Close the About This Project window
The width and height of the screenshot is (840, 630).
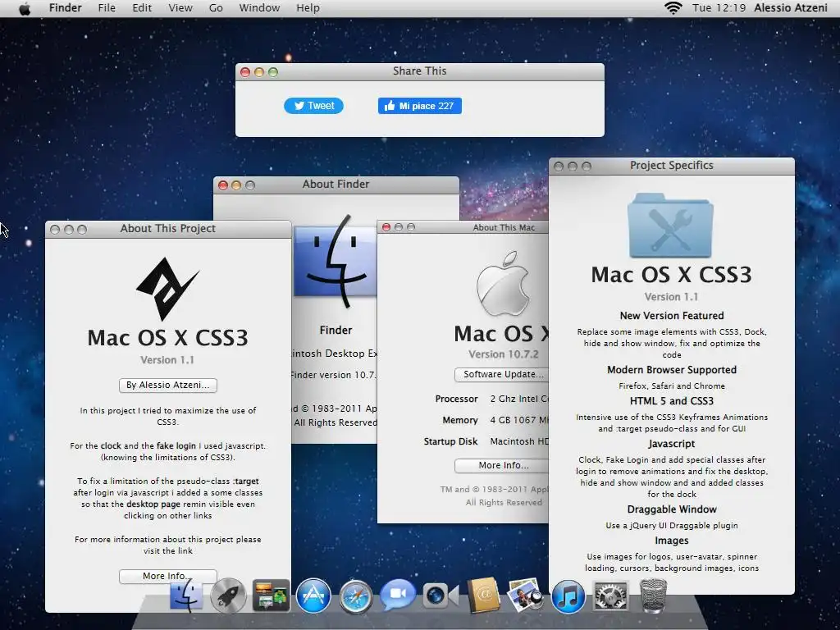[x=55, y=230]
